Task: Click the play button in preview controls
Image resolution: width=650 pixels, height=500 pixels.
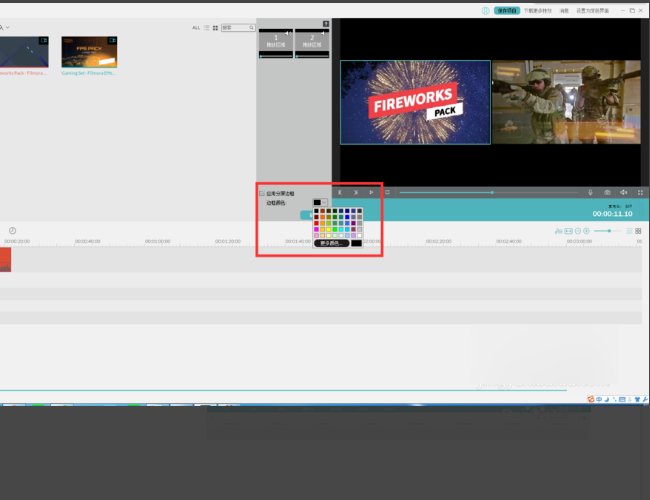Action: pyautogui.click(x=371, y=192)
